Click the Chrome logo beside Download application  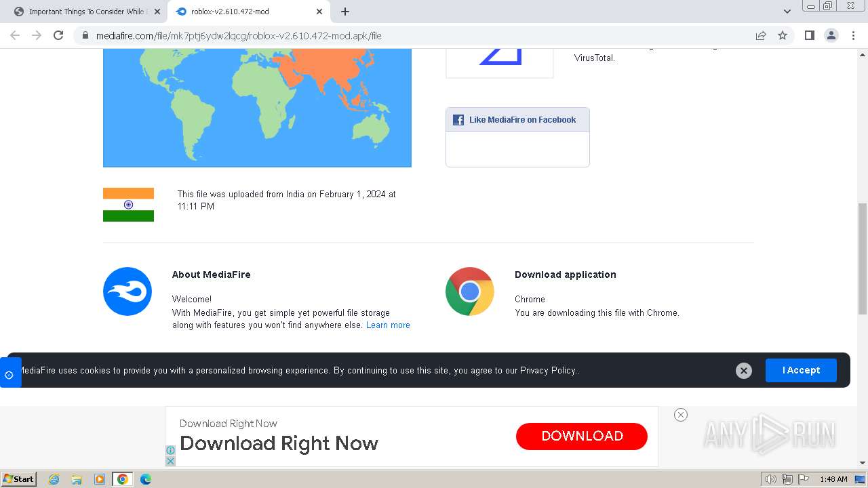tap(470, 291)
